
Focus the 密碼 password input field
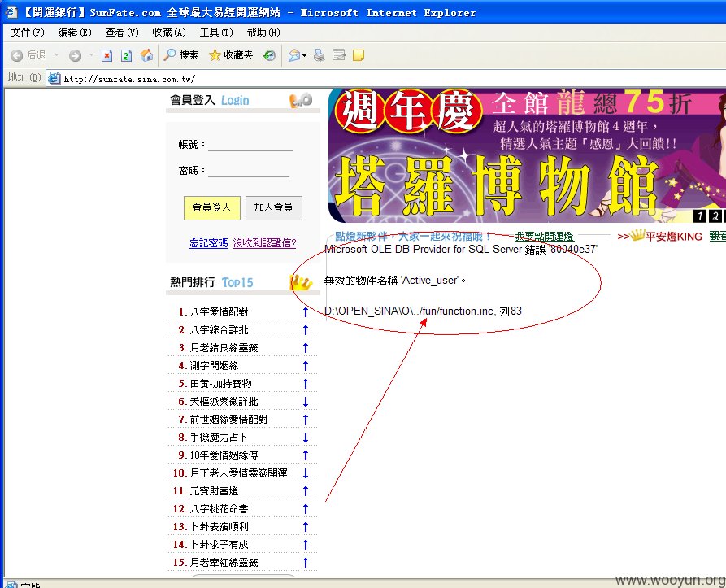coord(249,170)
